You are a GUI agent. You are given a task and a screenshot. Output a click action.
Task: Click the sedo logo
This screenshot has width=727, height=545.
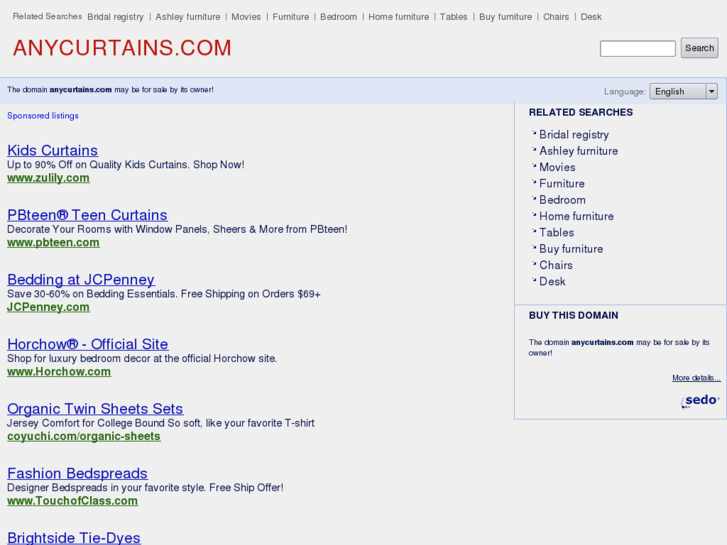pos(700,401)
